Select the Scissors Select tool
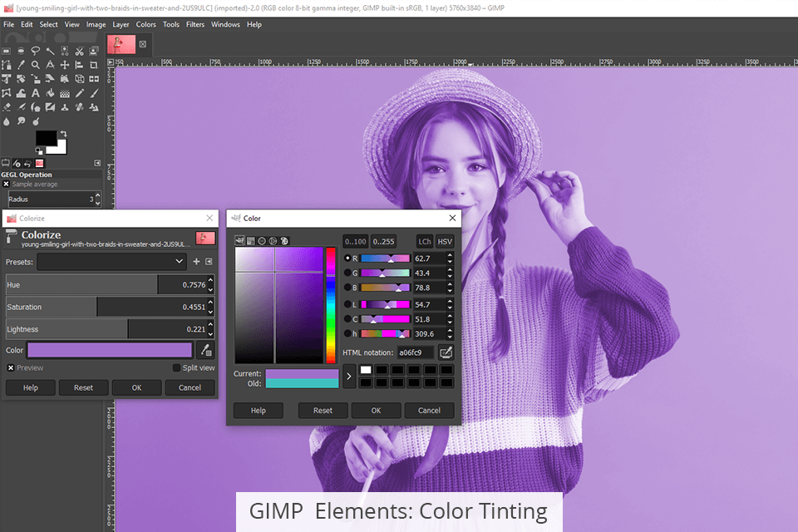 coord(80,51)
